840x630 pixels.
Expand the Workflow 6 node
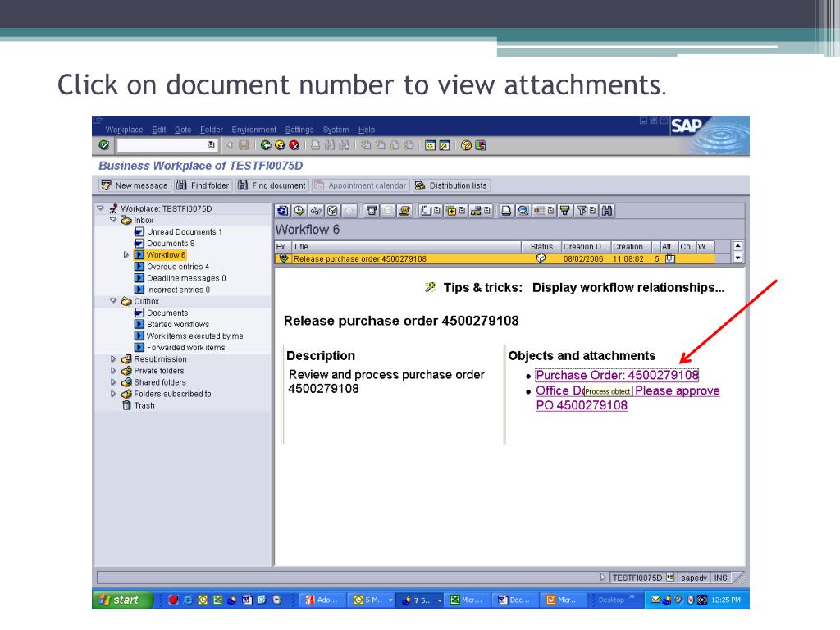[126, 255]
